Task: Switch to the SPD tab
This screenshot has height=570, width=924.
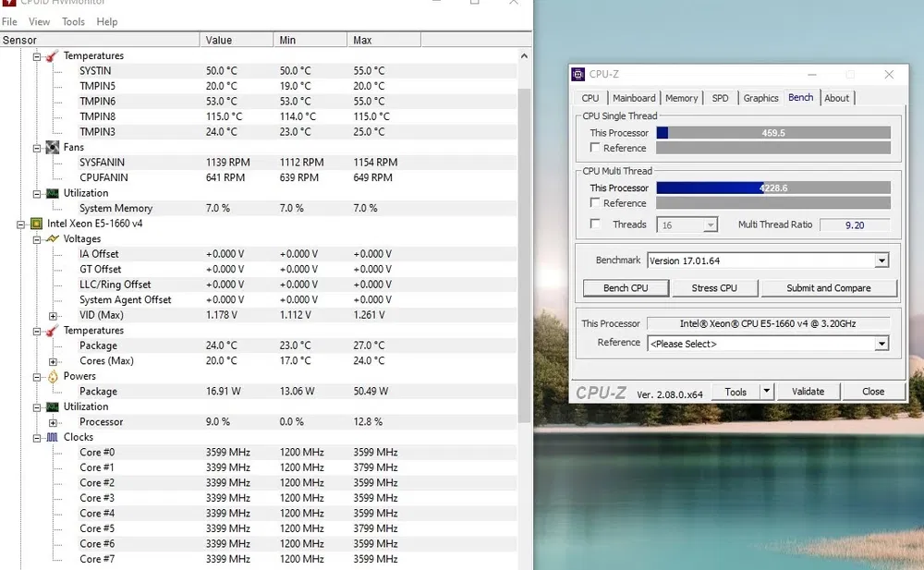Action: point(720,99)
